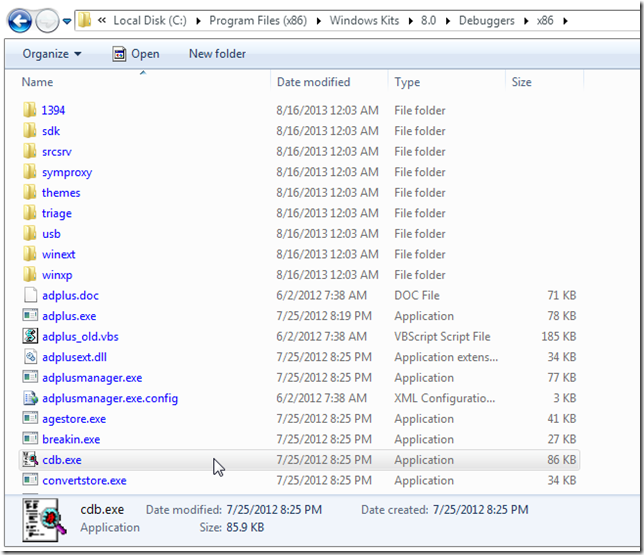This screenshot has width=644, height=555.
Task: Click the Size: 85.9 KB details value
Action: pyautogui.click(x=245, y=527)
